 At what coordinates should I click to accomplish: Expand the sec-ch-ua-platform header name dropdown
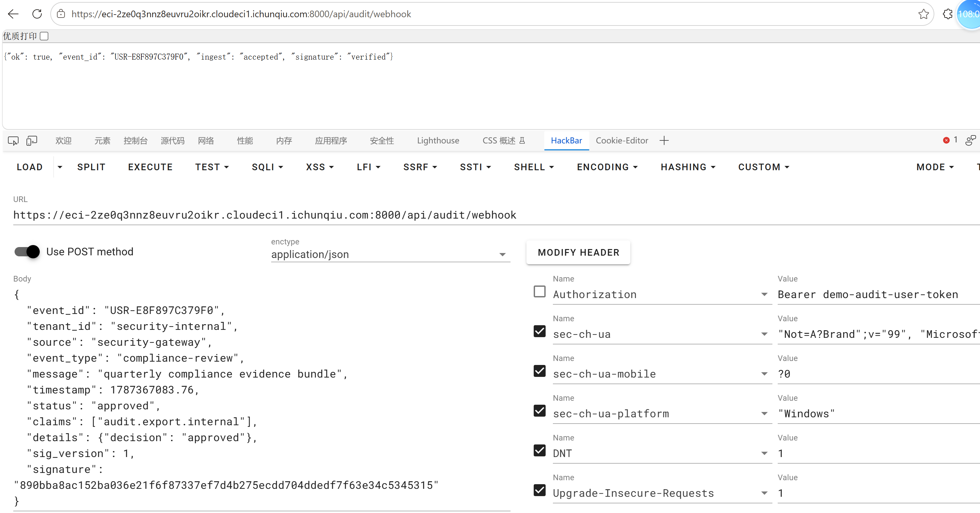point(764,414)
